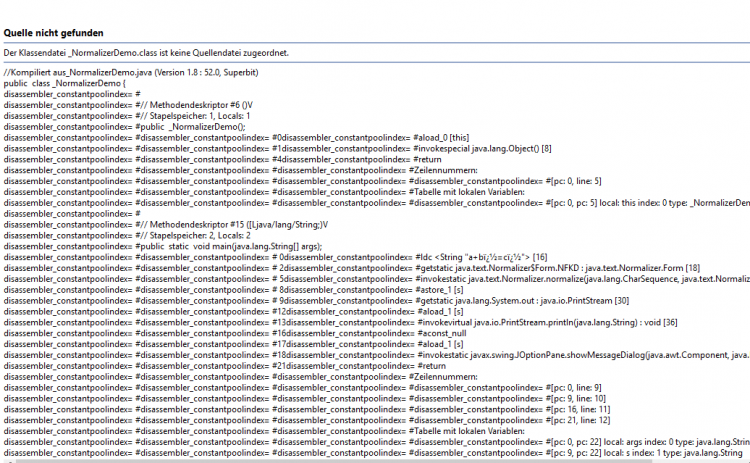Click the "aload_0 [this]" instruction
This screenshot has width=750, height=463.
point(446,138)
